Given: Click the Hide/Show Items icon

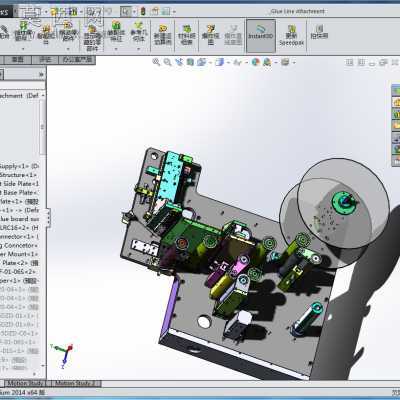Looking at the screenshot, I should pos(237,62).
